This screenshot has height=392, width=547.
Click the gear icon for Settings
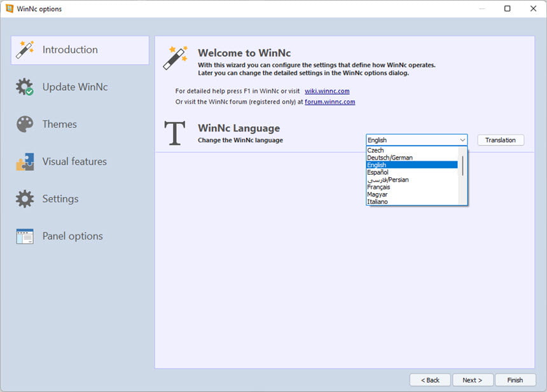(25, 199)
